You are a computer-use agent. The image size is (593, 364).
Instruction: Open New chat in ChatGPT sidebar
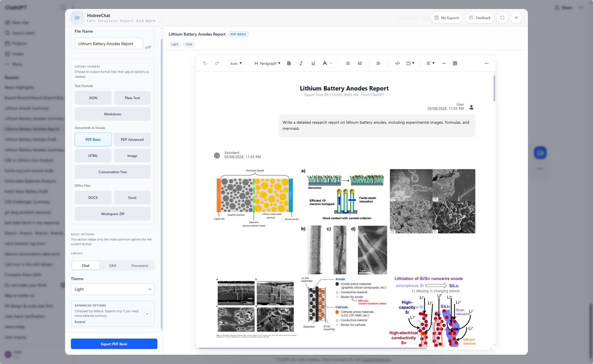pyautogui.click(x=17, y=23)
